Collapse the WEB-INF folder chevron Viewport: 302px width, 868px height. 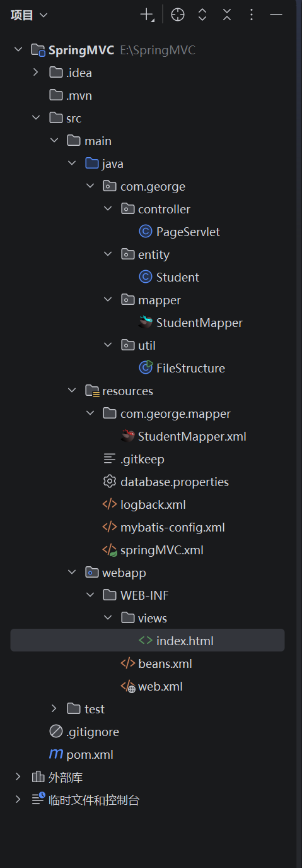89,595
